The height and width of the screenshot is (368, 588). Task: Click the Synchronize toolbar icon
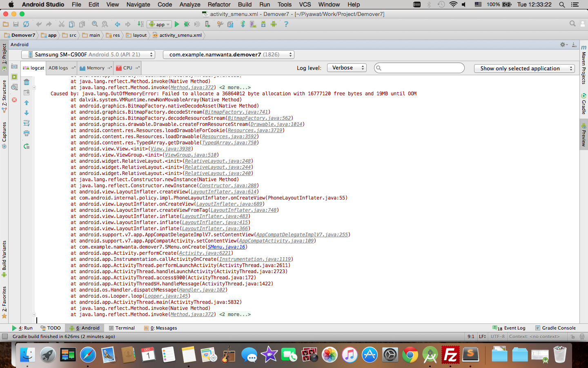(x=26, y=24)
